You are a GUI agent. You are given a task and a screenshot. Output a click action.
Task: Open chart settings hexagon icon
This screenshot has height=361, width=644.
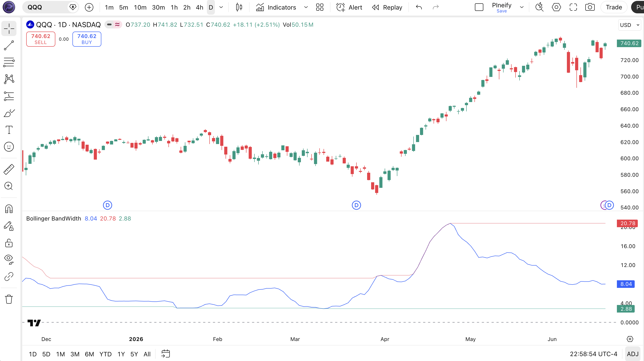[x=556, y=7]
